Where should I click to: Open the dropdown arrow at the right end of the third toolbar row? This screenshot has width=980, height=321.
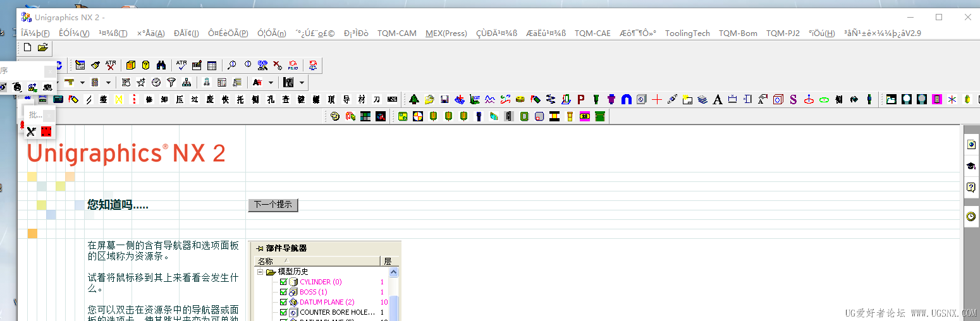[x=302, y=82]
